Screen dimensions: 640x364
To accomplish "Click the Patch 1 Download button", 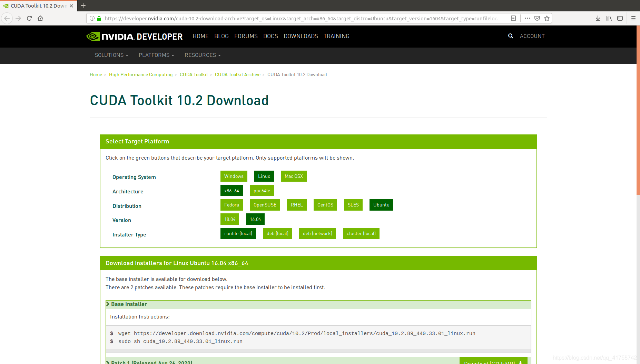I will 493,361.
